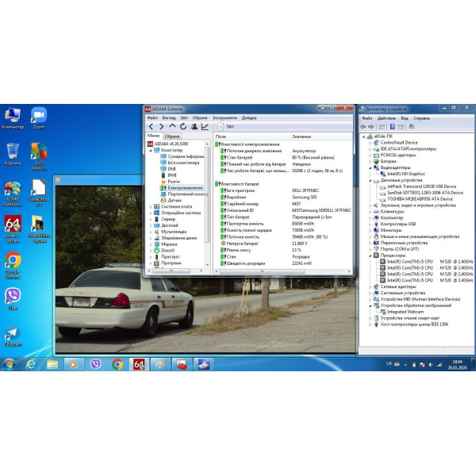
Task: Click the volume icon in system tray
Action: 431,365
